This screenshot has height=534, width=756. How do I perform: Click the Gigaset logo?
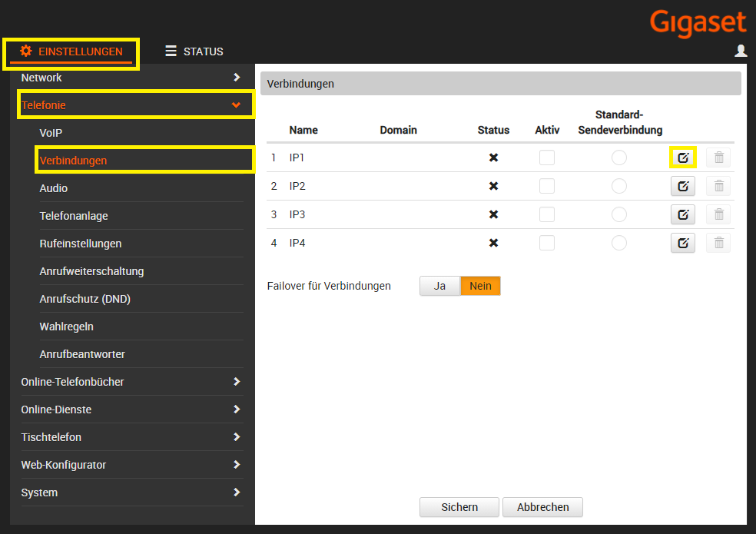[698, 22]
